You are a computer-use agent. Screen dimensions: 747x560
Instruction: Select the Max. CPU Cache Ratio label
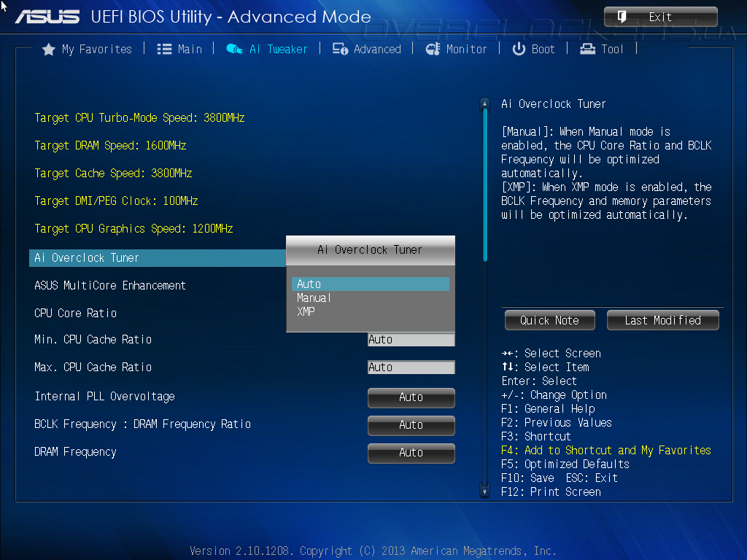(x=93, y=367)
